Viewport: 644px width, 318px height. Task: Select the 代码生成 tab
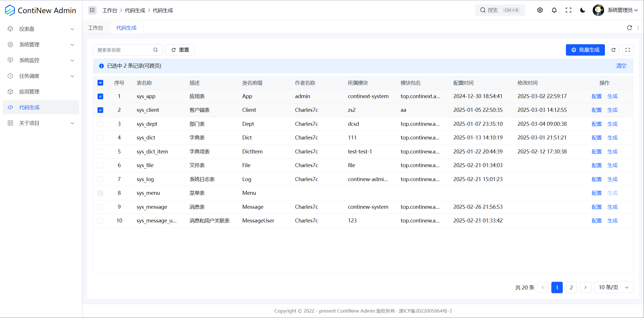point(127,28)
